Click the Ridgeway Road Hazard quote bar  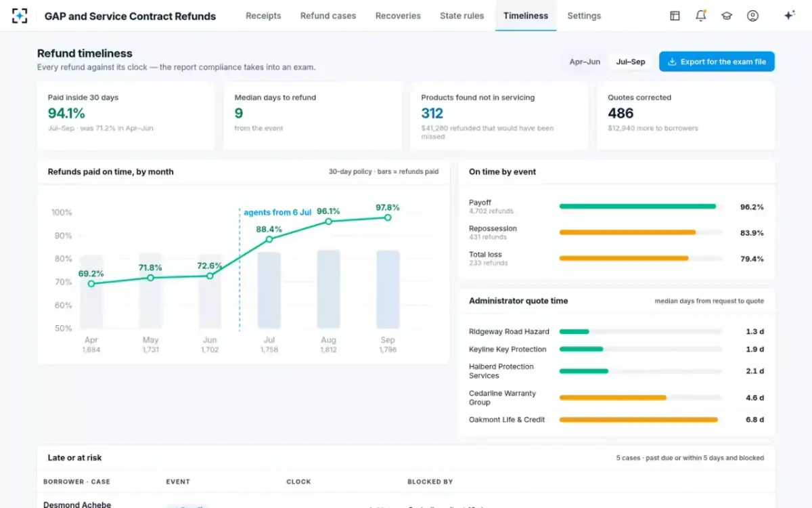pyautogui.click(x=641, y=332)
